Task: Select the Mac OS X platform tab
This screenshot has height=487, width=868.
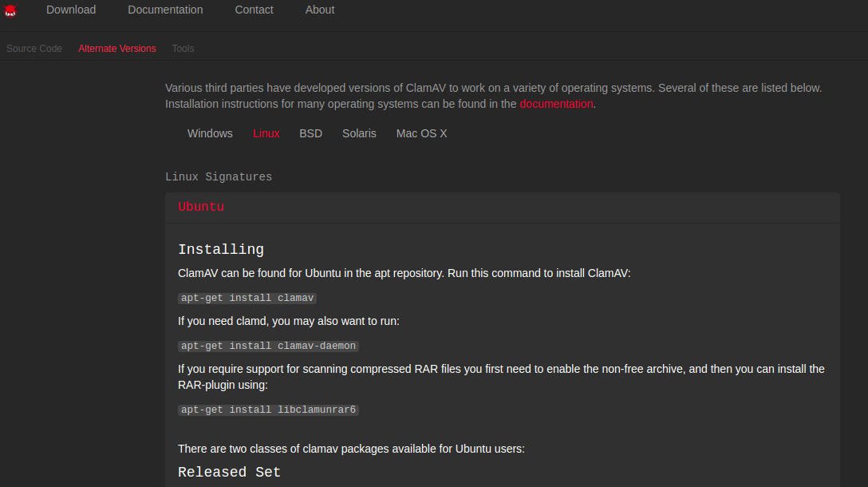Action: point(421,133)
